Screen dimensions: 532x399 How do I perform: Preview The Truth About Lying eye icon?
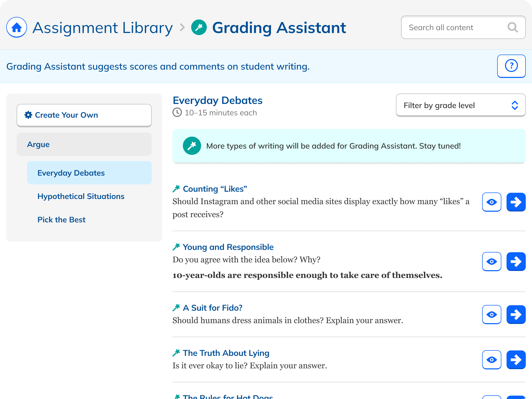click(x=491, y=360)
